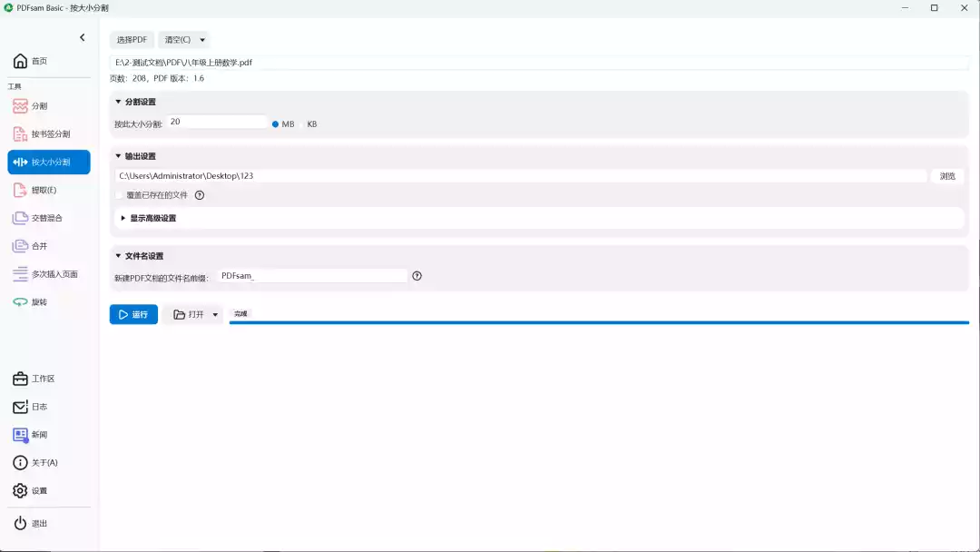
Task: Click the Run (运行) button
Action: (133, 314)
